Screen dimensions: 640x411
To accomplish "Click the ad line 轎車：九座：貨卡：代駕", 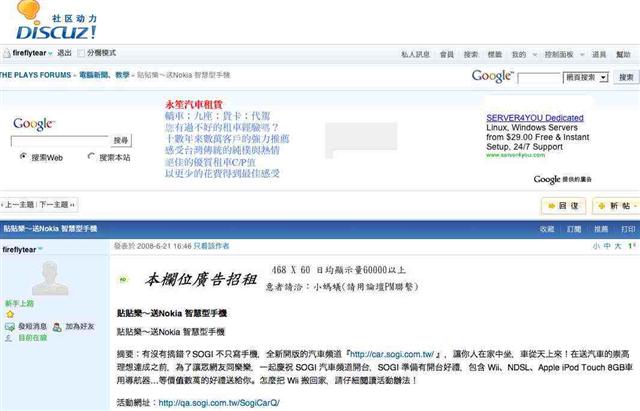I will pos(217,116).
